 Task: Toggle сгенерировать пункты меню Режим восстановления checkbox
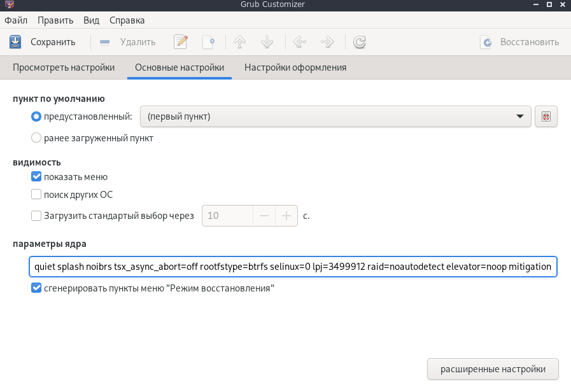pos(36,288)
